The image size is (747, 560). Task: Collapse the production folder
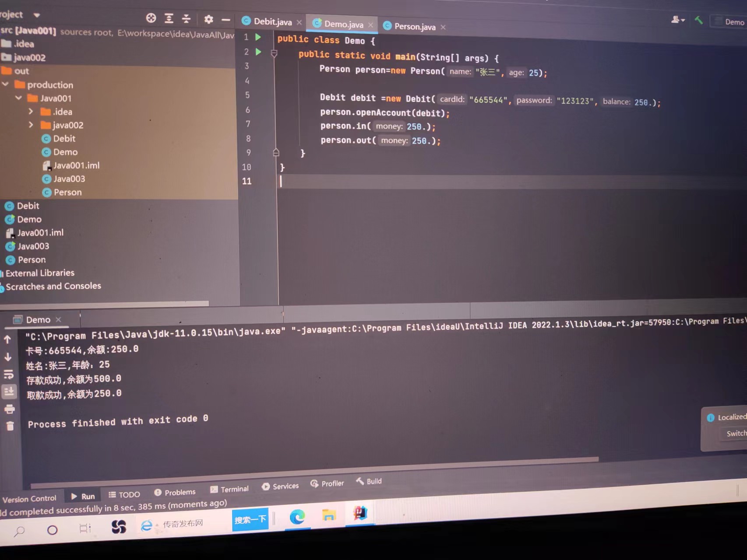tap(5, 84)
